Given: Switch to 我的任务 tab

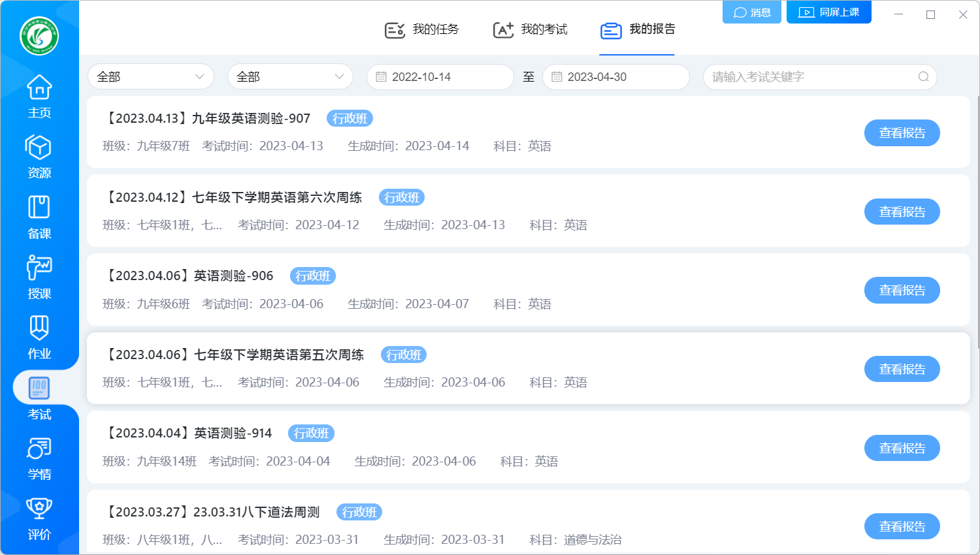Looking at the screenshot, I should [422, 29].
